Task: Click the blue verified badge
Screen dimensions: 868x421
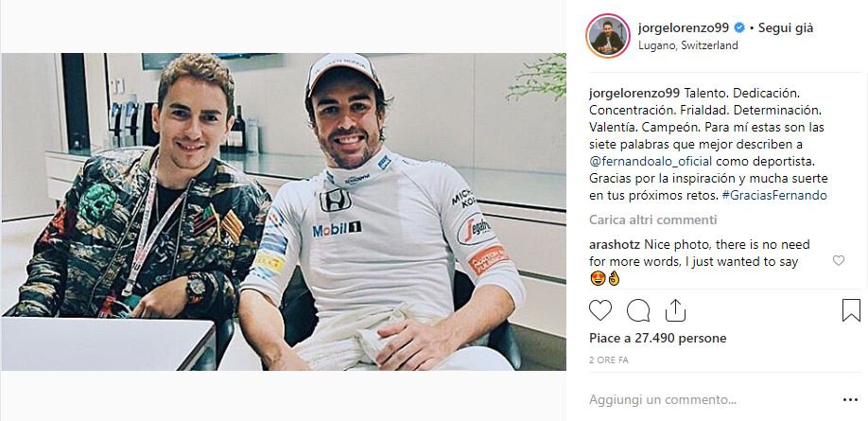Action: tap(739, 27)
